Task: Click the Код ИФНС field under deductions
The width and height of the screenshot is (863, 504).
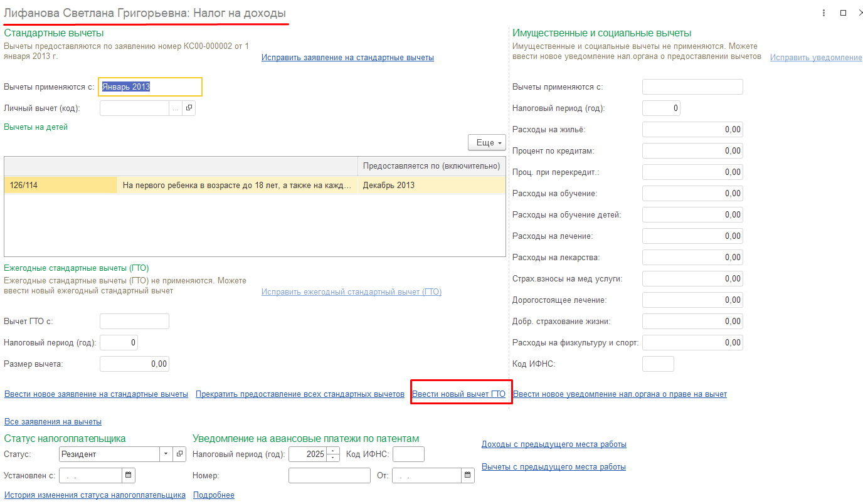Action: pos(658,364)
